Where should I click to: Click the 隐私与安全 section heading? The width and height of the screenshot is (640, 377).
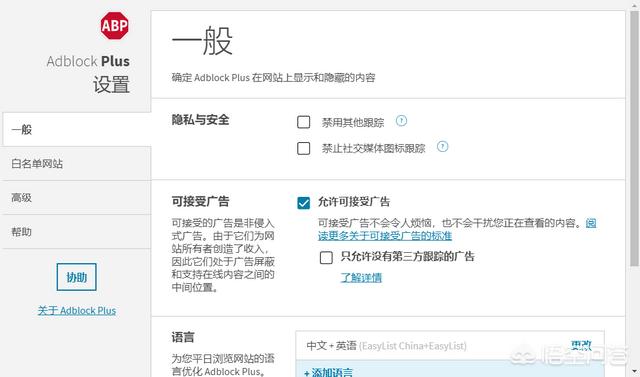click(200, 120)
